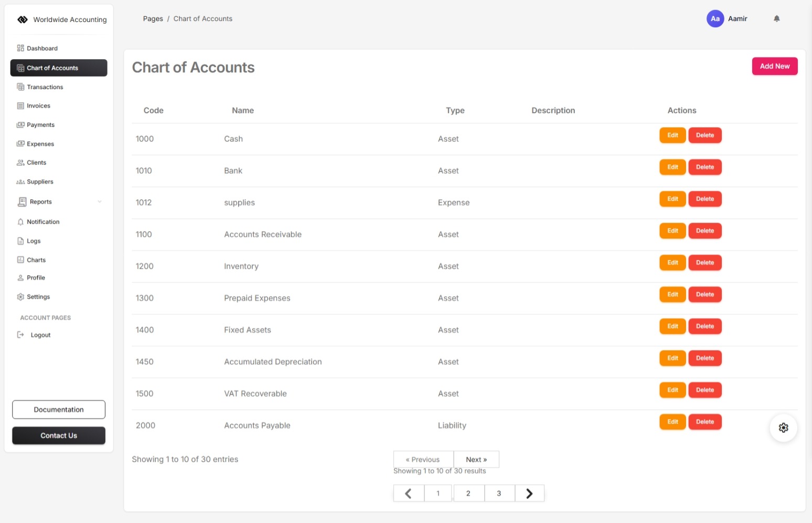Go to next page with the right arrow
Screen dimensions: 812x523
coord(529,493)
